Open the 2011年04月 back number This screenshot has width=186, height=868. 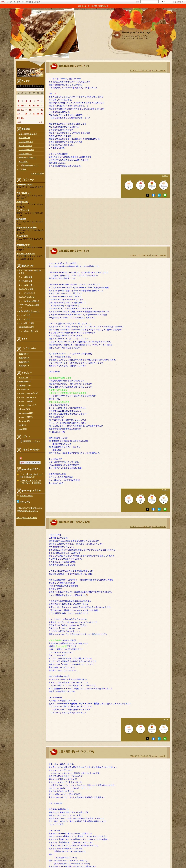24,366
